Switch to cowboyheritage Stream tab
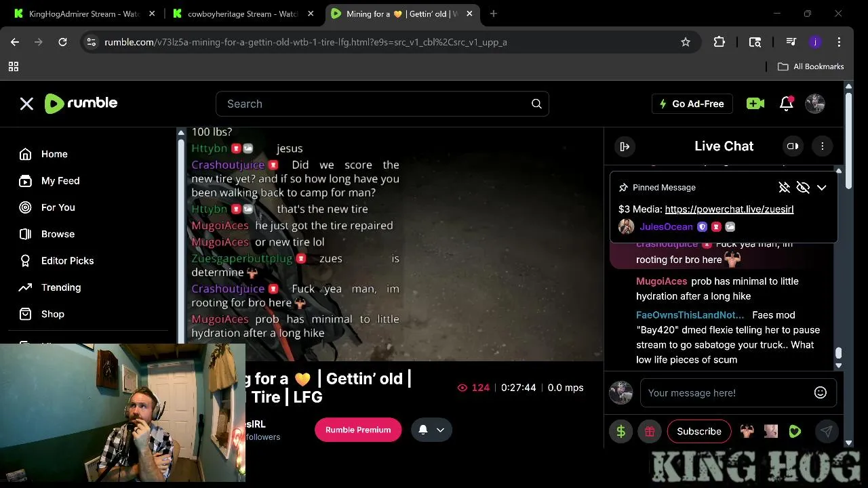Viewport: 868px width, 488px height. coord(237,14)
